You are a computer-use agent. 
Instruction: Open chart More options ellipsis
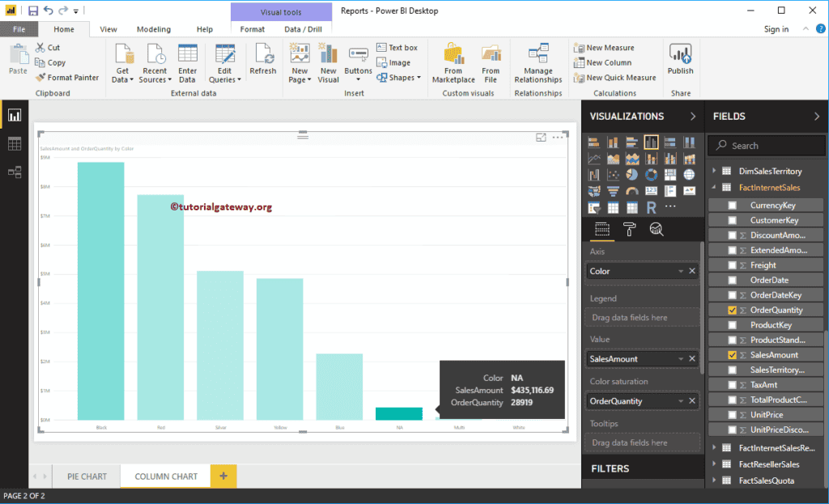click(x=558, y=138)
